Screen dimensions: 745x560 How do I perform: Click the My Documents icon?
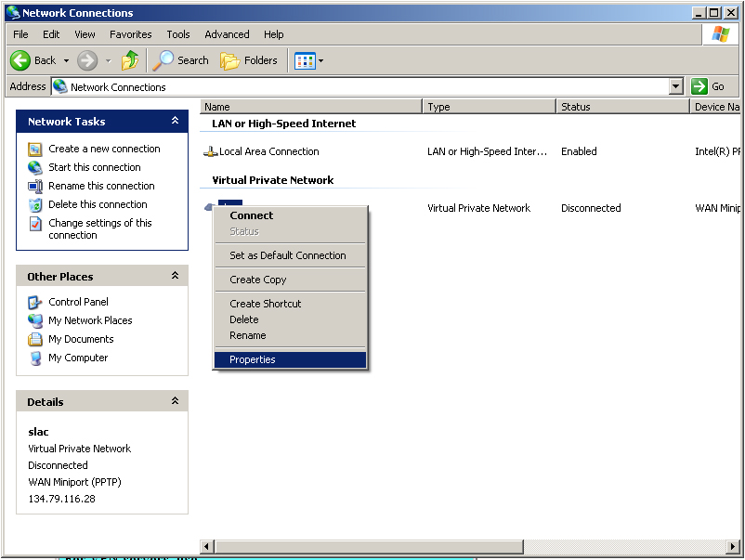pyautogui.click(x=34, y=339)
